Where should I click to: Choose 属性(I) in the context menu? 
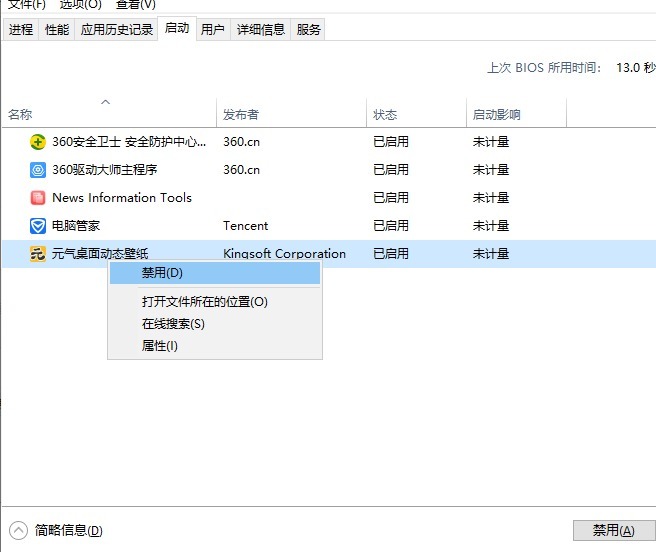point(215,346)
